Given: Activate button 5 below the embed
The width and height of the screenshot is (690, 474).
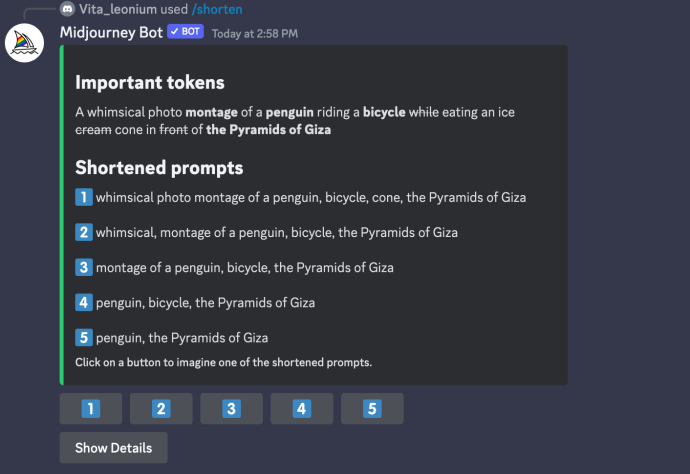Looking at the screenshot, I should 372,409.
